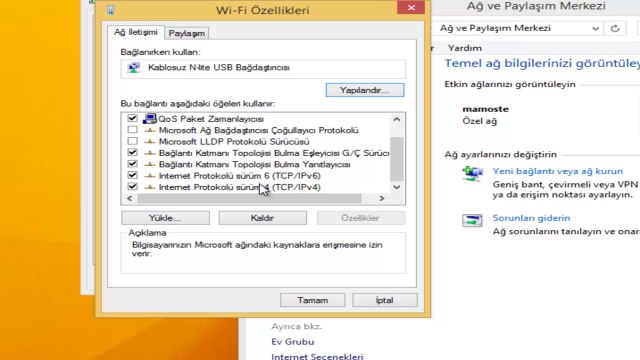Cancel with the İptal button
This screenshot has width=640, height=360.
[x=384, y=300]
